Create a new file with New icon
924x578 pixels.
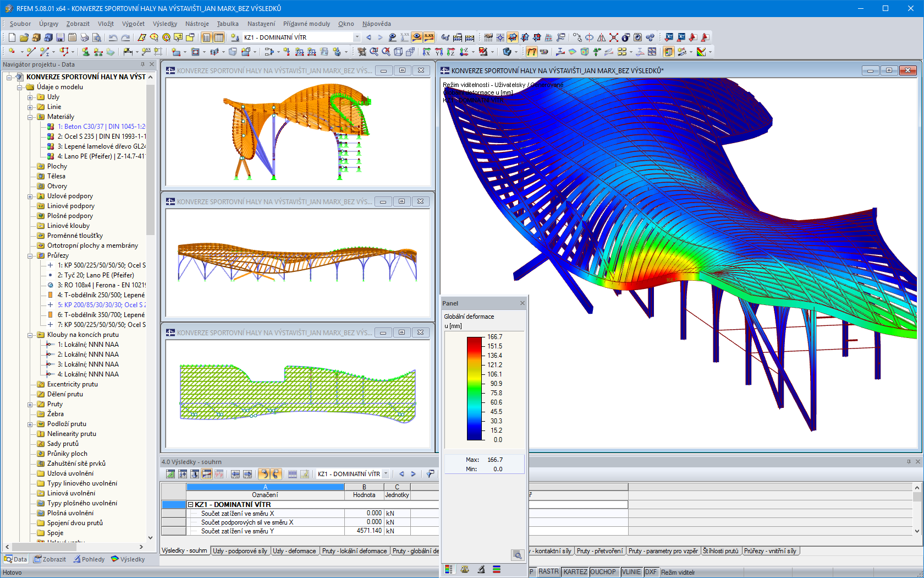[12, 37]
